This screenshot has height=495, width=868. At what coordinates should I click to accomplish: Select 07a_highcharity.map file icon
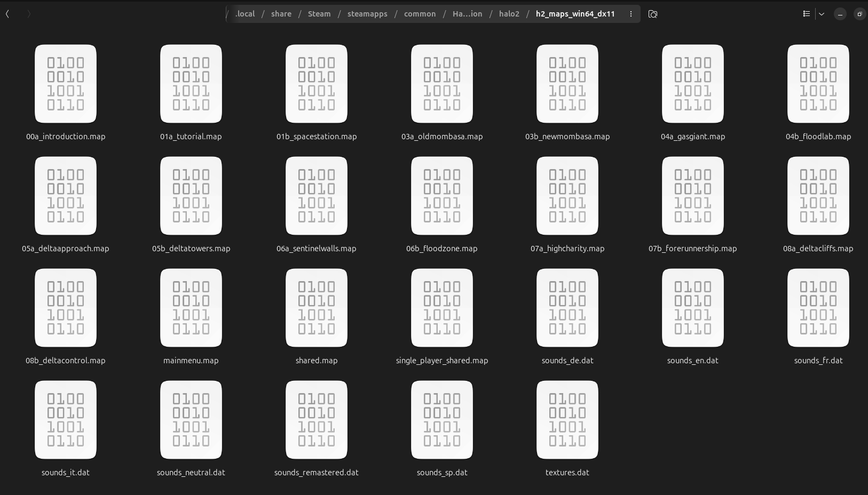pyautogui.click(x=567, y=196)
